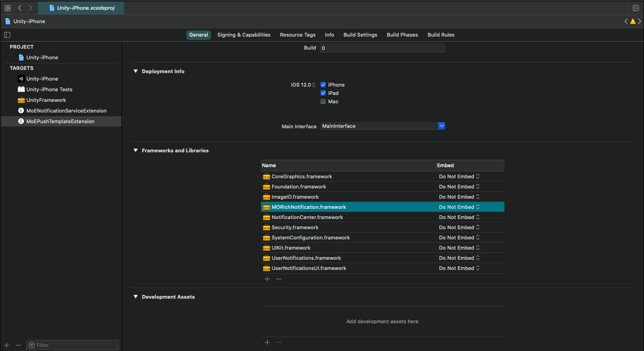The height and width of the screenshot is (351, 644).
Task: Select SystemConfiguration.framework row name
Action: 311,238
